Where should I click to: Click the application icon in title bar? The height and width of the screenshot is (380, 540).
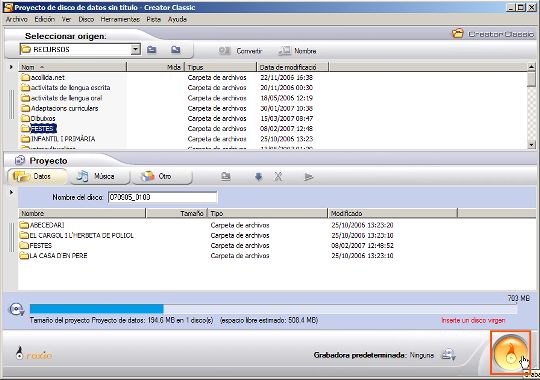(x=8, y=7)
